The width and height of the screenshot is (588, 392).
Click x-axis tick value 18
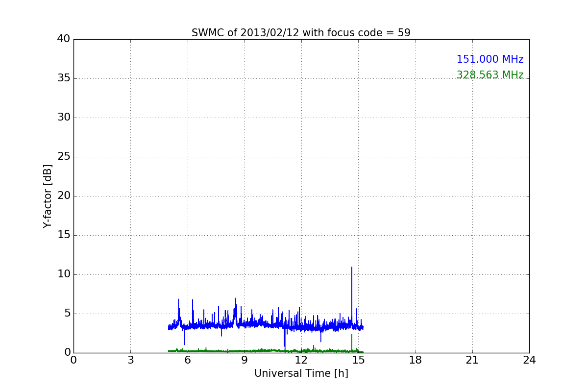click(416, 360)
